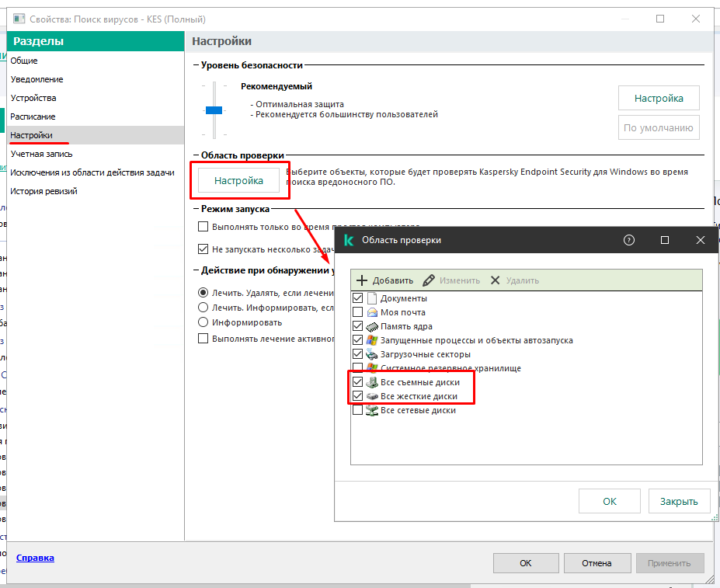Click the Documents file icon in scan scope list
The width and height of the screenshot is (720, 588).
(x=372, y=298)
